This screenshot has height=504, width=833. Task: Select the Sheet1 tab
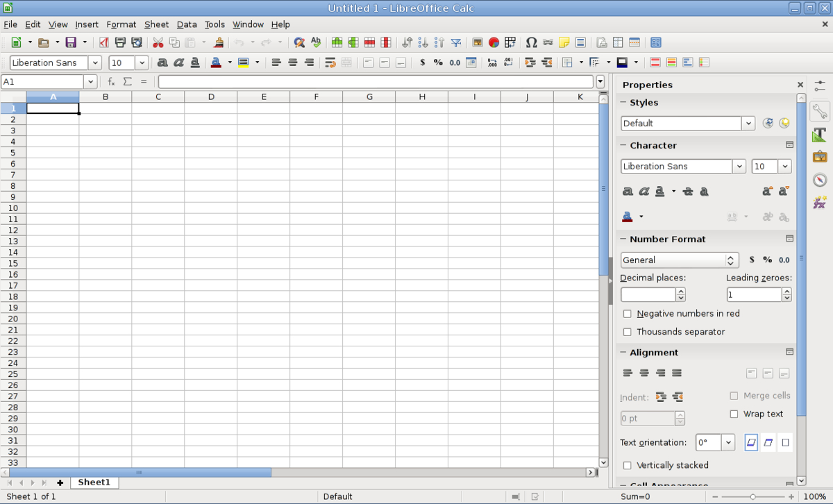pyautogui.click(x=94, y=482)
